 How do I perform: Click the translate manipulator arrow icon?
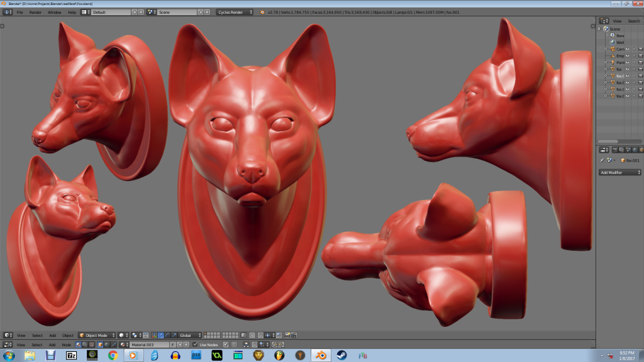click(160, 335)
